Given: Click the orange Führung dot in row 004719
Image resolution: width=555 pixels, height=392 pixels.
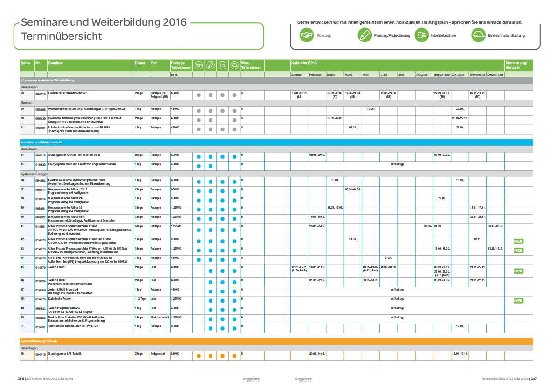Looking at the screenshot, I should coord(199,356).
